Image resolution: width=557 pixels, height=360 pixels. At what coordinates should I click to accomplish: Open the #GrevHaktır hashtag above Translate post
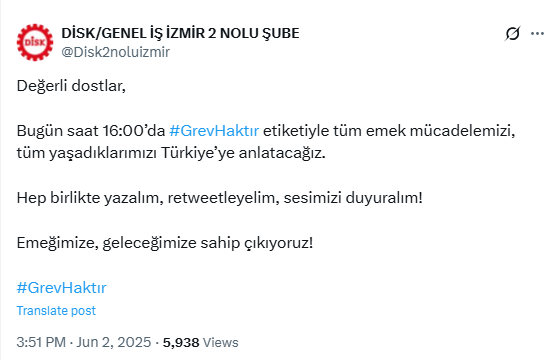(x=61, y=288)
